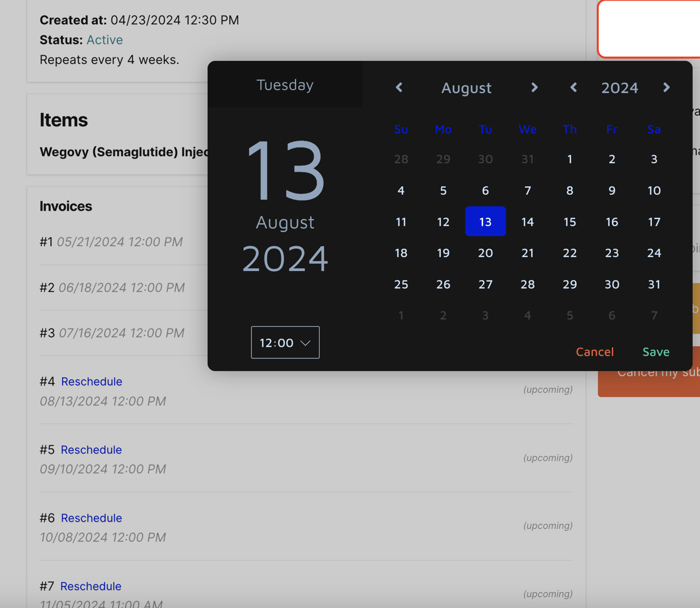700x608 pixels.
Task: Select the highlighted August 13 date
Action: [485, 222]
